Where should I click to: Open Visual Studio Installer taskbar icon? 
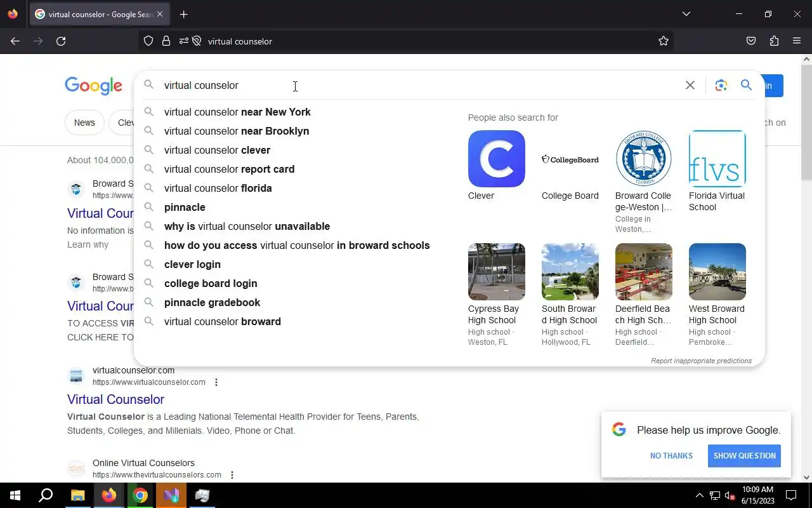[x=171, y=495]
